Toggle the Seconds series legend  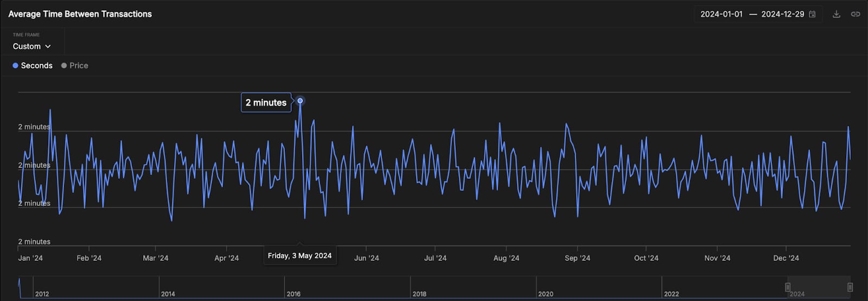(33, 65)
